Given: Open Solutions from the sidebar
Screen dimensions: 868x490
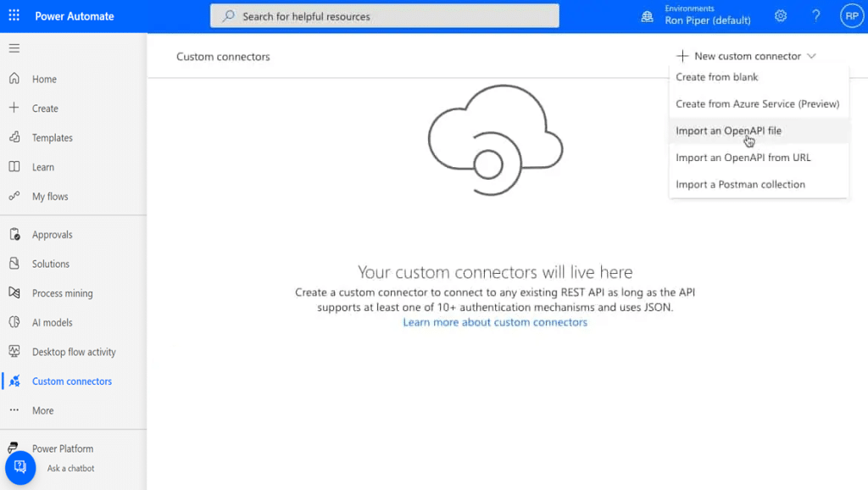Looking at the screenshot, I should coord(51,264).
